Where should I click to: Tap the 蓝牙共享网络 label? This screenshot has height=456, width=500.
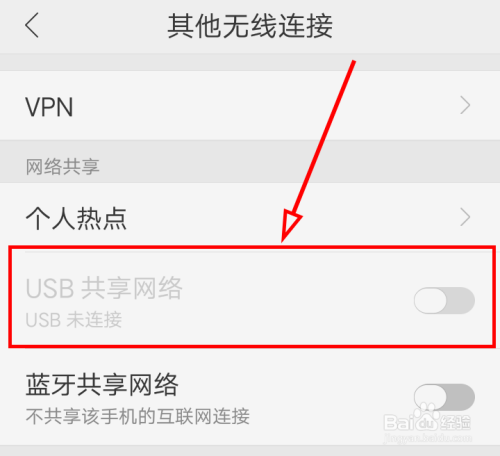[102, 385]
